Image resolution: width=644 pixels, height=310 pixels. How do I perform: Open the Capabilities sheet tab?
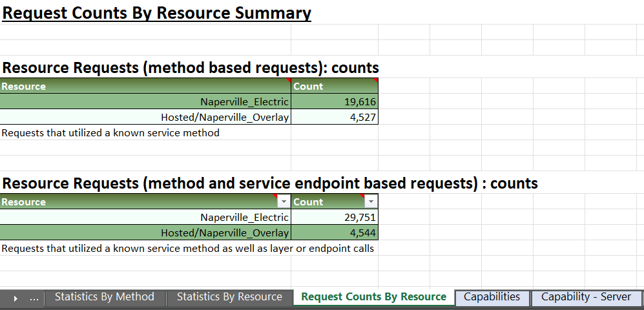click(x=492, y=297)
